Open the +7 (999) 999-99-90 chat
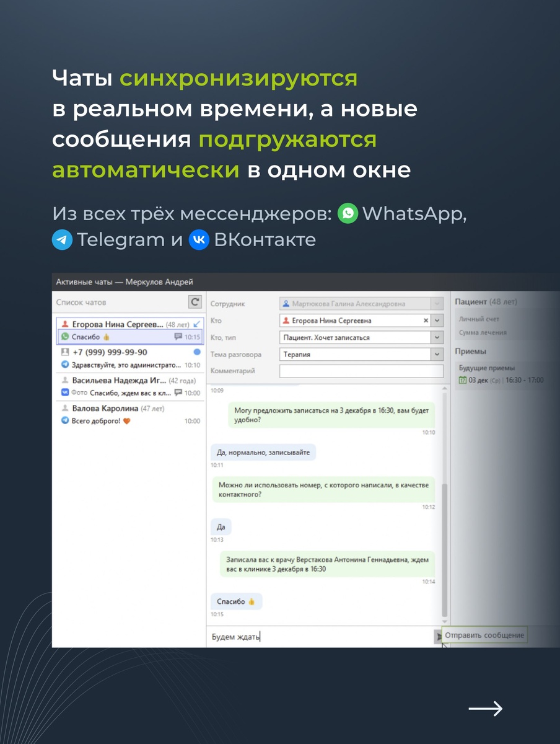 point(130,358)
